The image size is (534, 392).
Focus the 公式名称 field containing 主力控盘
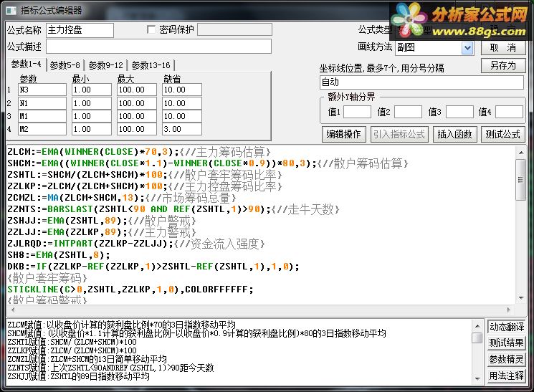(x=80, y=30)
